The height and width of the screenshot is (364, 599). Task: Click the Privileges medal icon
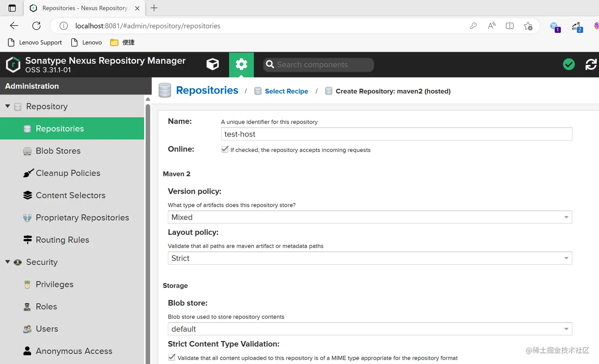click(27, 284)
